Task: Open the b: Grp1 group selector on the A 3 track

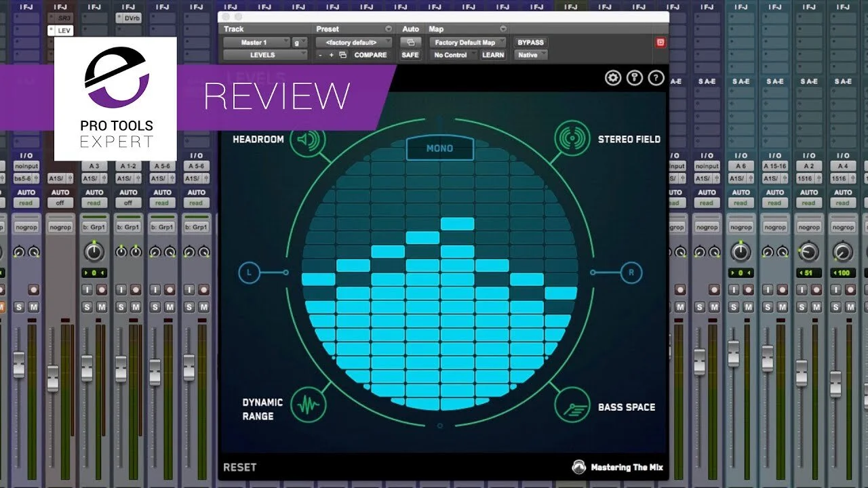Action: click(x=94, y=227)
